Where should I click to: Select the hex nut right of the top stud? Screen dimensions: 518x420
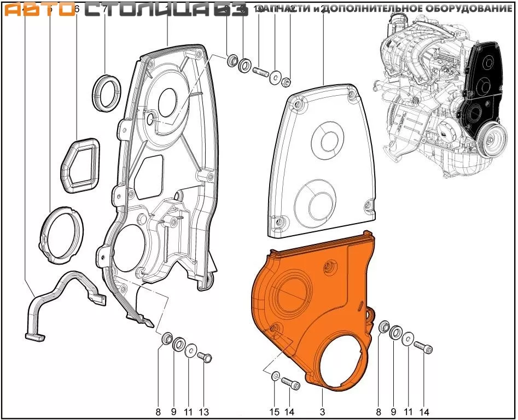point(286,83)
